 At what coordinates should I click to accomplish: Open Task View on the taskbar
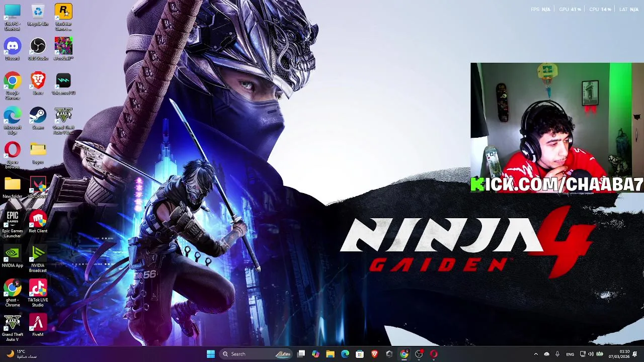[x=301, y=354]
